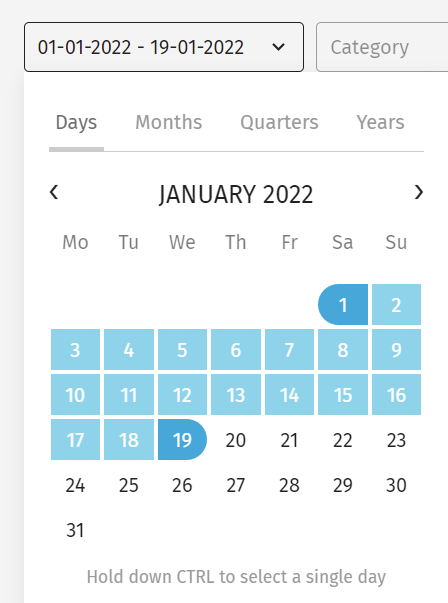
Task: Select January 1 start date
Action: tap(343, 305)
